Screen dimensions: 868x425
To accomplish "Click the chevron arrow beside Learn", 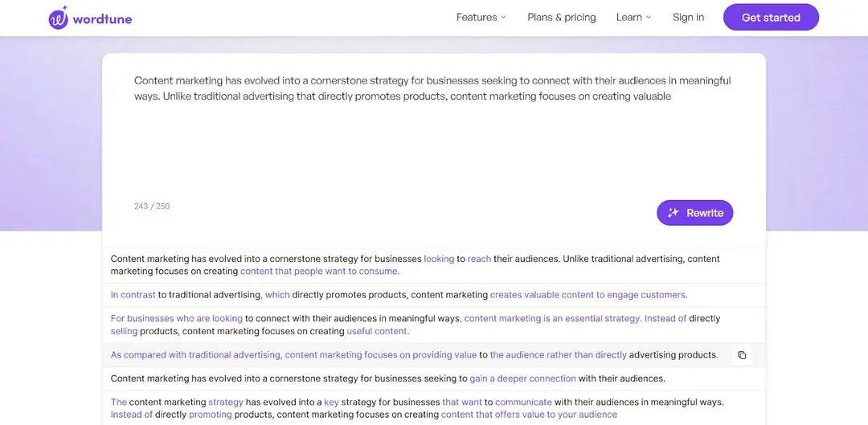I will tap(649, 18).
